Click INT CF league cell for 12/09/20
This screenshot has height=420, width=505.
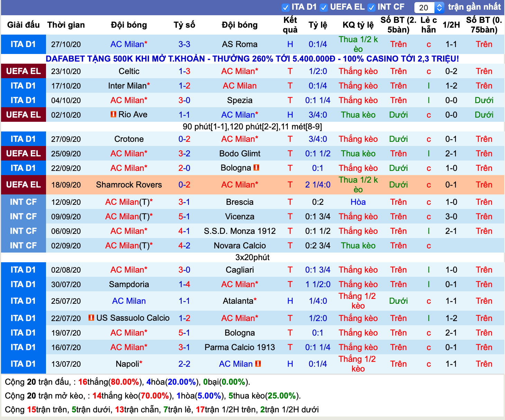coord(23,202)
